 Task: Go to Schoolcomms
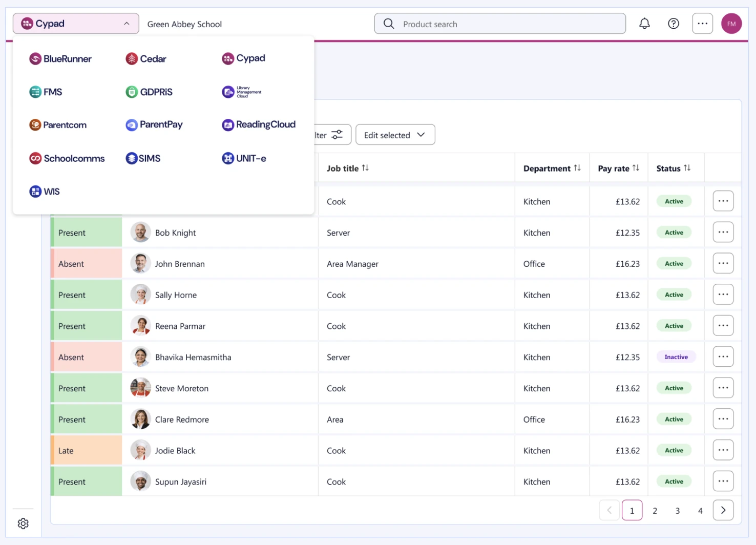(x=67, y=158)
